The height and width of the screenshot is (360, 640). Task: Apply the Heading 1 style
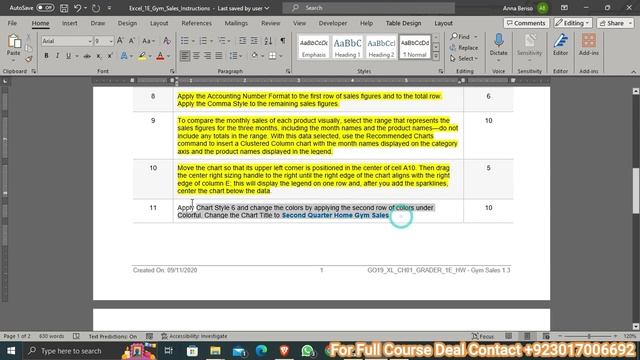click(x=347, y=47)
